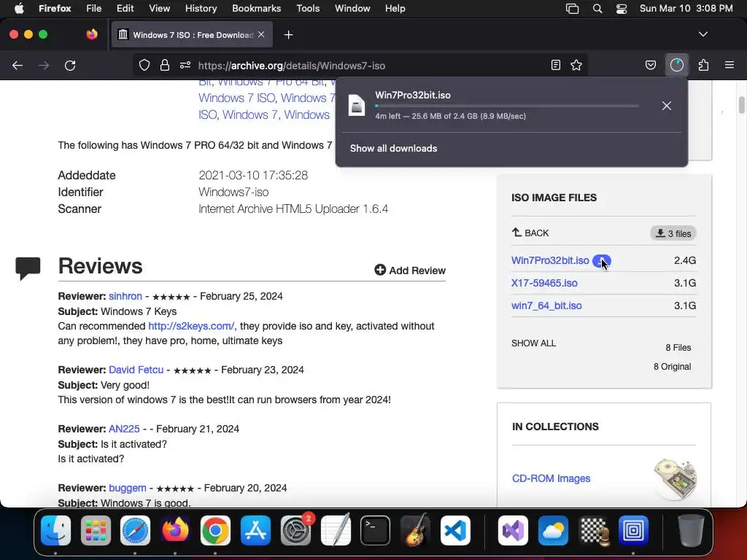Image resolution: width=747 pixels, height=560 pixels.
Task: Open Visual Studio Code from the Dock
Action: (455, 530)
